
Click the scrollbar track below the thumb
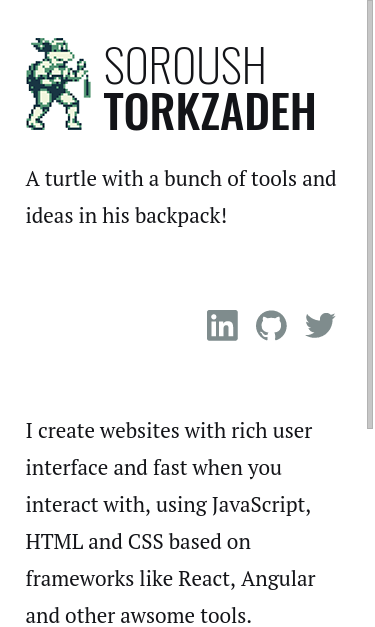click(x=371, y=528)
